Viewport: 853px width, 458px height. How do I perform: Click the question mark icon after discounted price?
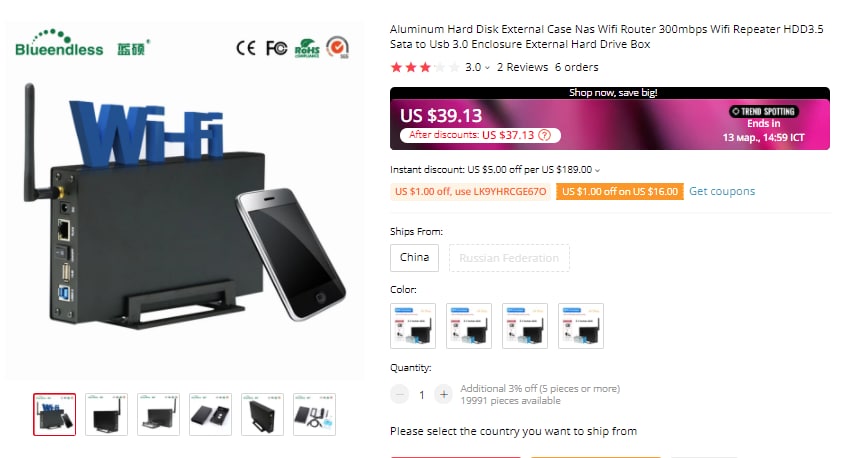coord(545,135)
